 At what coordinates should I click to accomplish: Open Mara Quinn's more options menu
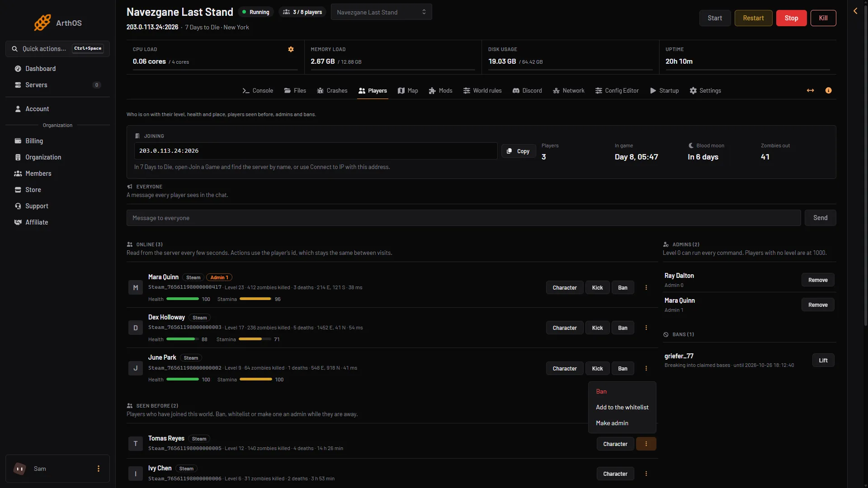(646, 288)
